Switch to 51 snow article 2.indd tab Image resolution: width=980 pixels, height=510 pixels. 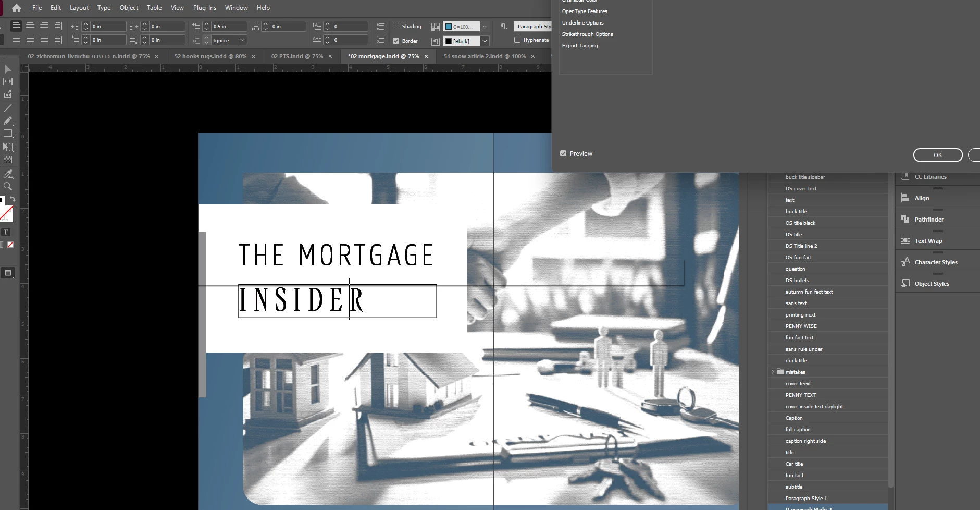(x=485, y=56)
